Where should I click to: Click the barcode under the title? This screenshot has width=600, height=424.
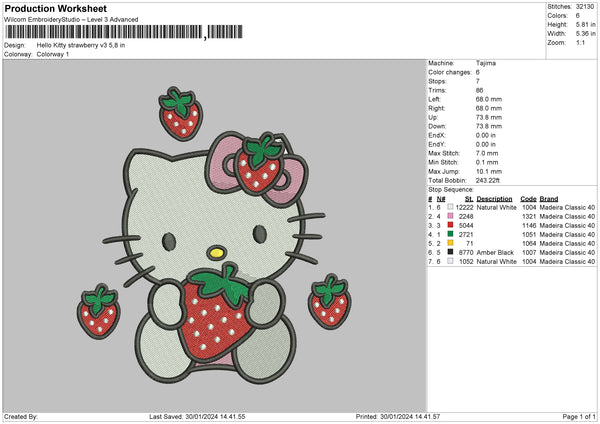tap(124, 32)
